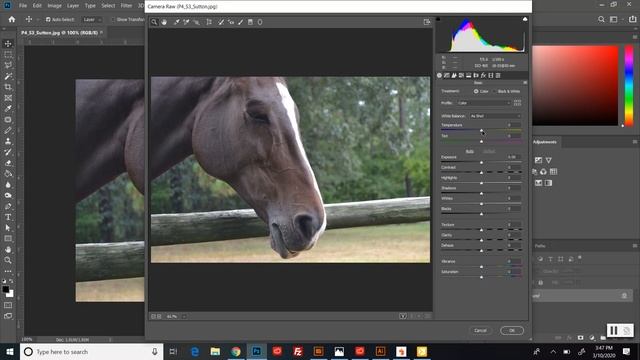Select the Clone Stamp tool in Photoshop toolbar
Image resolution: width=640 pixels, height=360 pixels.
pyautogui.click(x=8, y=141)
